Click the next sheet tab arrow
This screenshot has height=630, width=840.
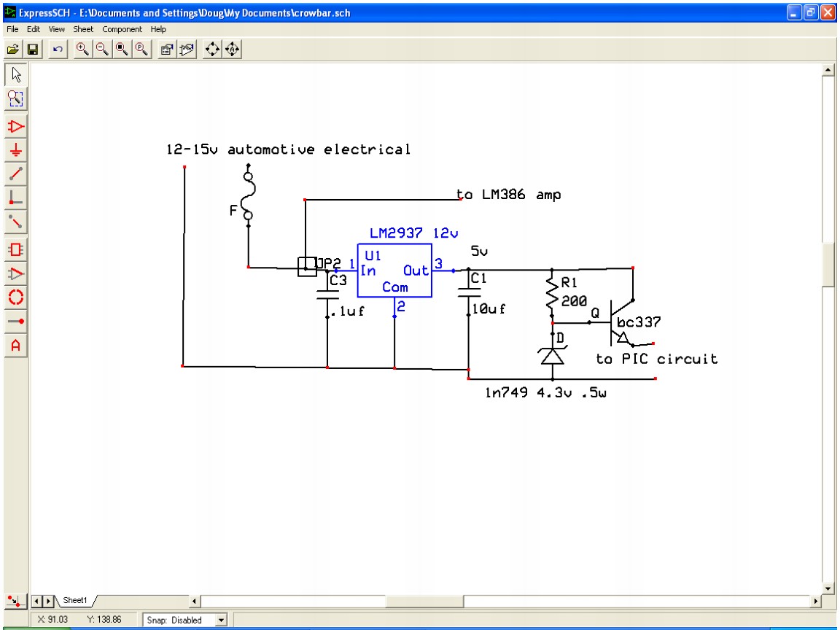tap(47, 601)
